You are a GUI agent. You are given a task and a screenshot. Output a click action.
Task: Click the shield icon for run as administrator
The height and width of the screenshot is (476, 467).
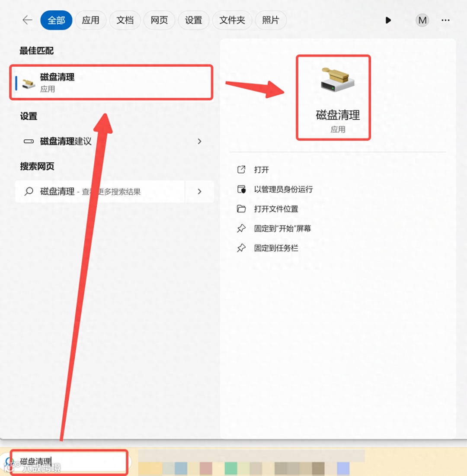click(x=241, y=189)
